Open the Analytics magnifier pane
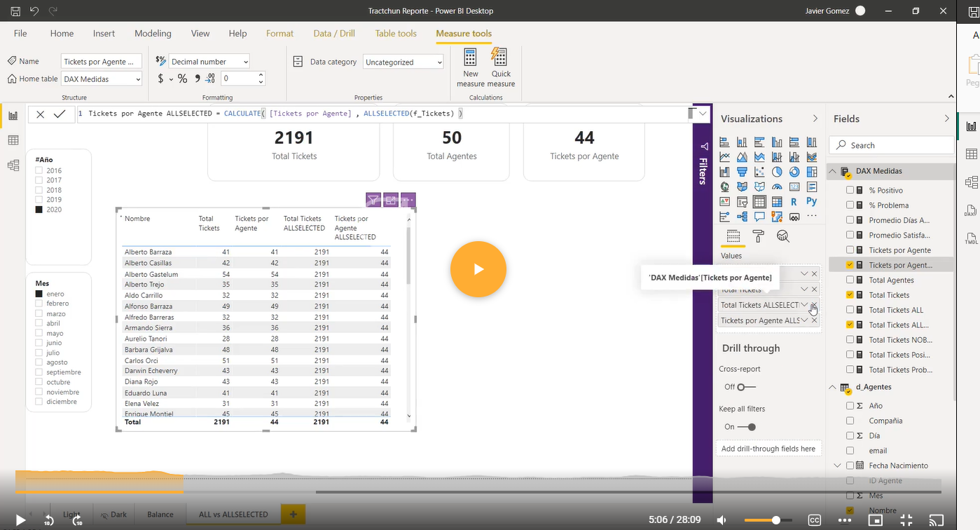This screenshot has height=530, width=980. click(x=783, y=236)
